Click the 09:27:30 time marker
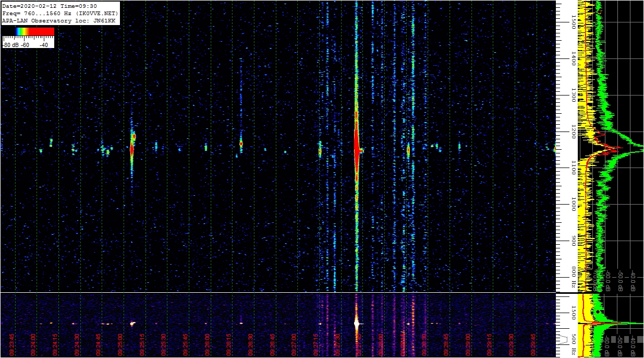This screenshot has width=644, height=358. tap(338, 344)
